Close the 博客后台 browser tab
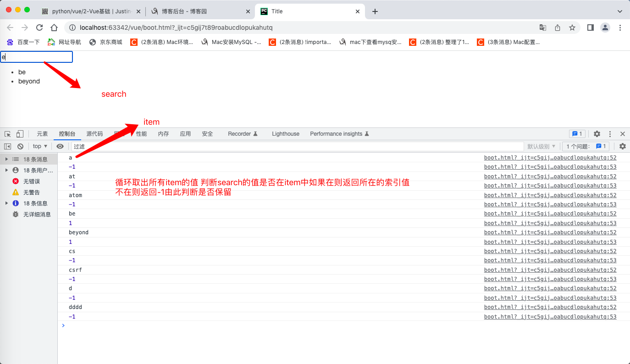 pyautogui.click(x=248, y=11)
